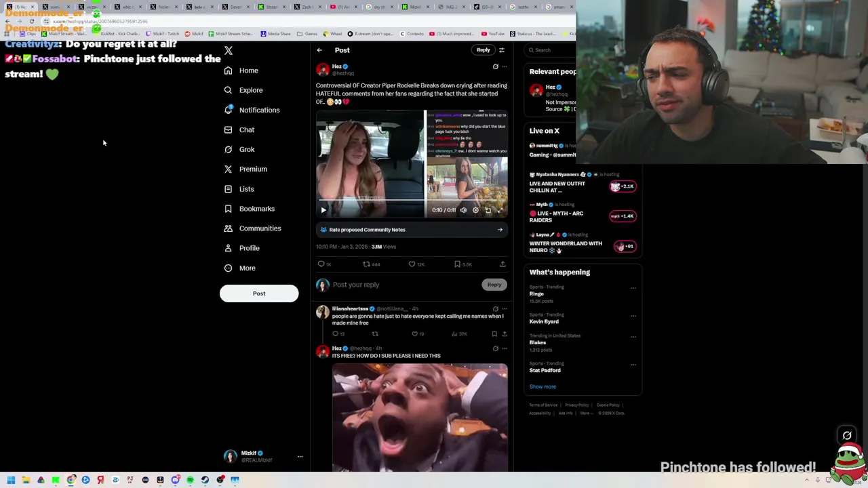
Task: Share the main post via share icon
Action: [502, 264]
